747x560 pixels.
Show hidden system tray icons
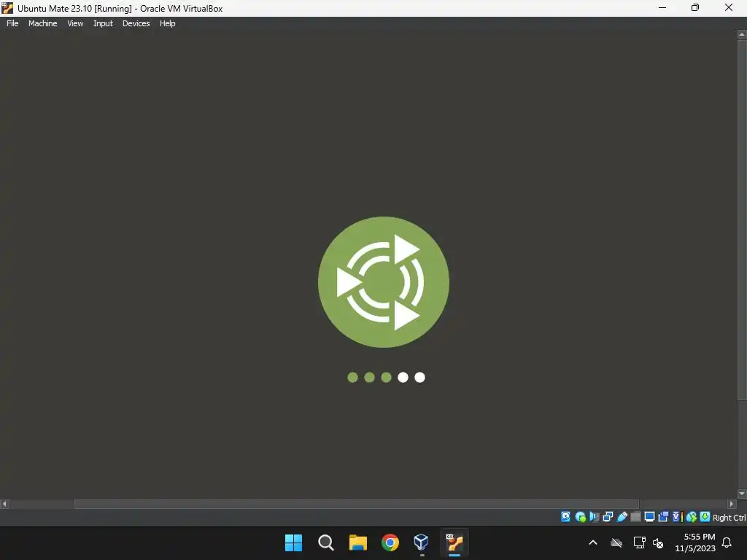(x=593, y=542)
